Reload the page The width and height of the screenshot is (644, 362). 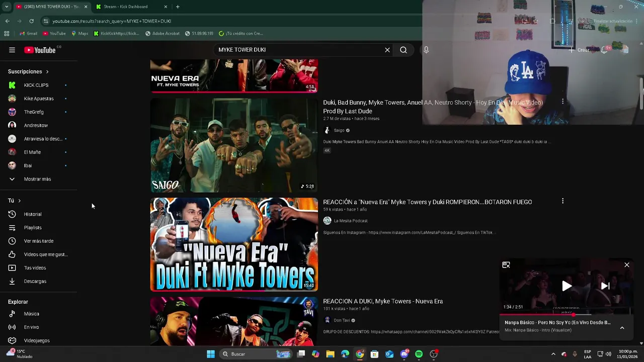[31, 21]
